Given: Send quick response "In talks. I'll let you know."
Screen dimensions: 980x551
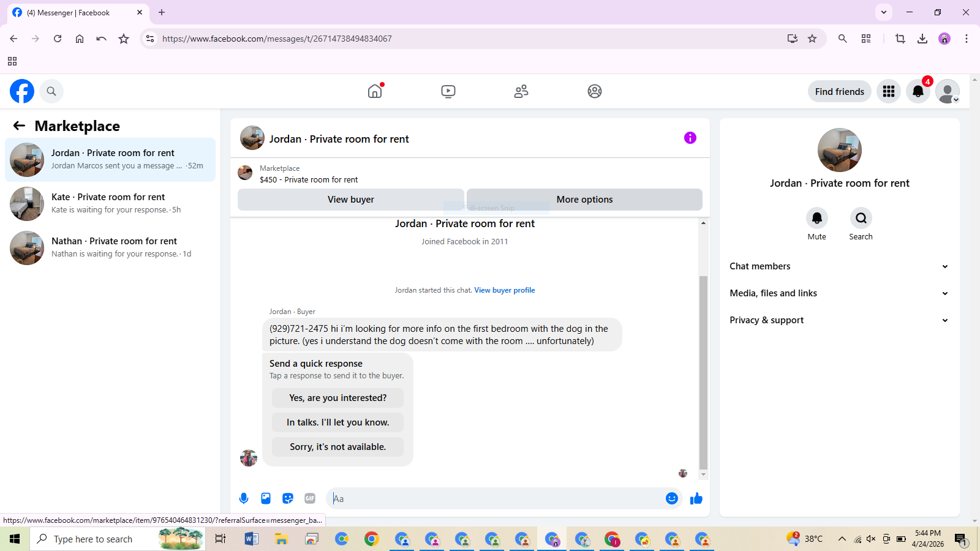Looking at the screenshot, I should pos(338,422).
